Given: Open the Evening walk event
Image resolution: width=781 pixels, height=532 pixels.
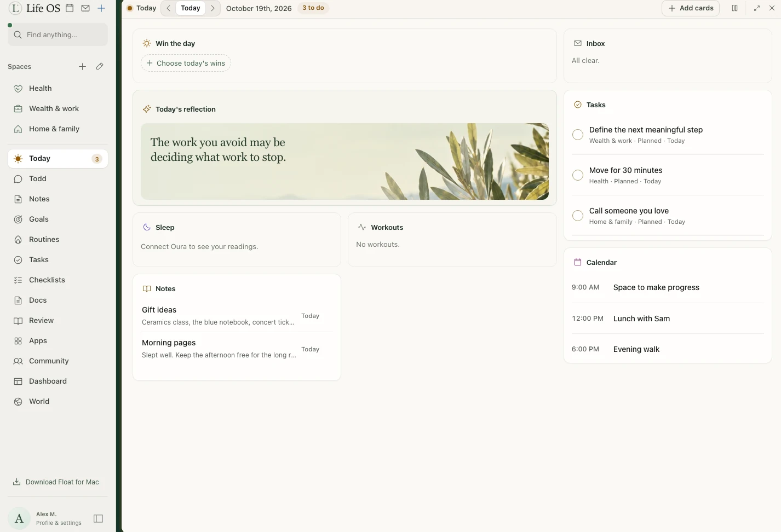Looking at the screenshot, I should tap(668, 349).
